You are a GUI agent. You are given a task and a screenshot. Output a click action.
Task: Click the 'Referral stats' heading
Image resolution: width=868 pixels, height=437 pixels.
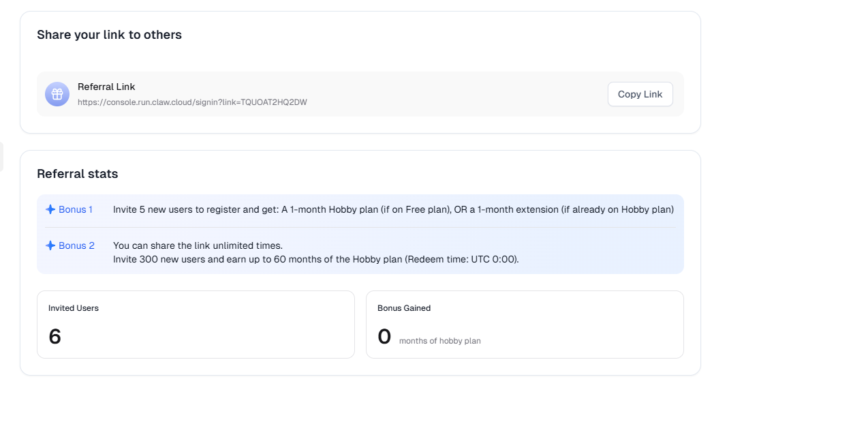(78, 174)
